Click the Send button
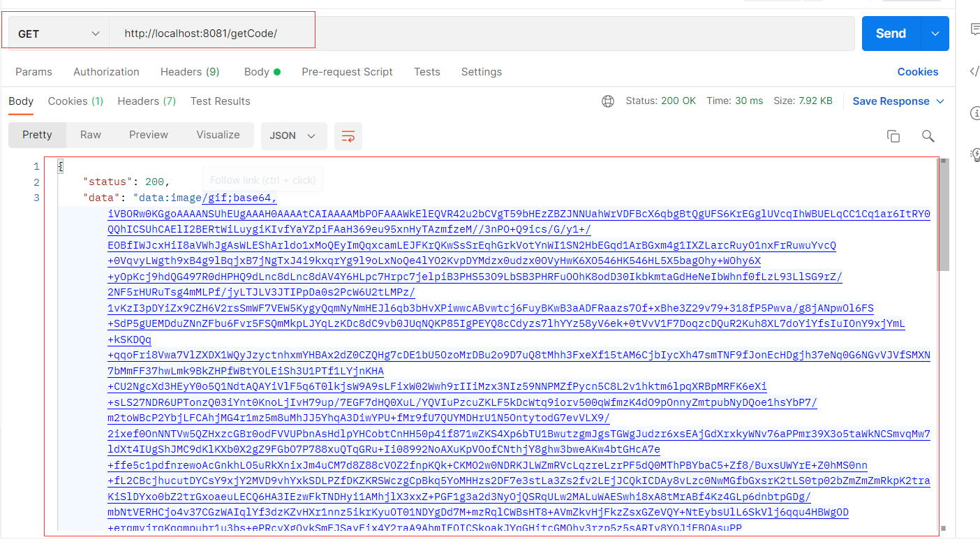 pyautogui.click(x=890, y=33)
